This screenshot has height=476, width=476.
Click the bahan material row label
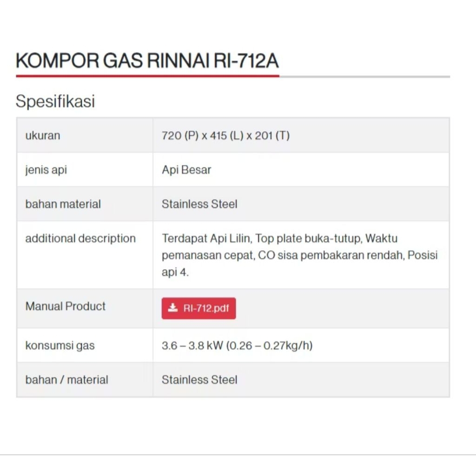(63, 204)
